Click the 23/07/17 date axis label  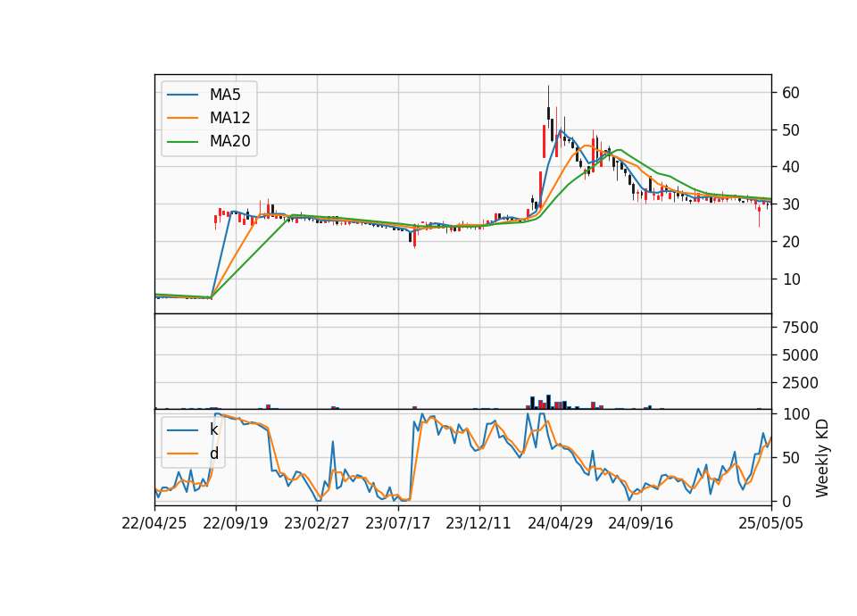click(x=398, y=524)
